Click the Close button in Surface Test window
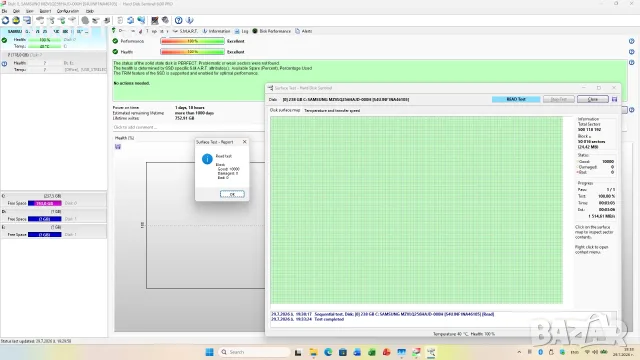640x360 pixels. 593,99
